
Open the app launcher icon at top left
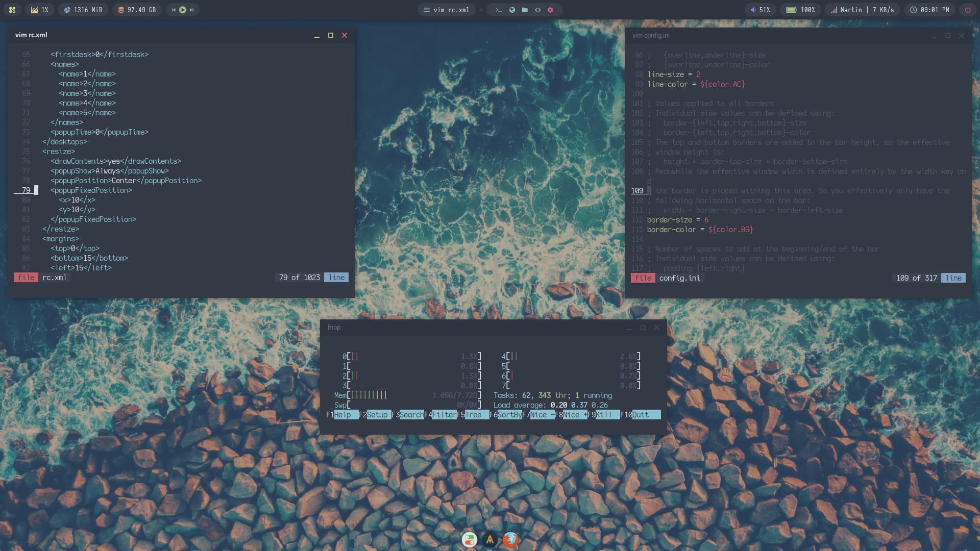tap(12, 9)
